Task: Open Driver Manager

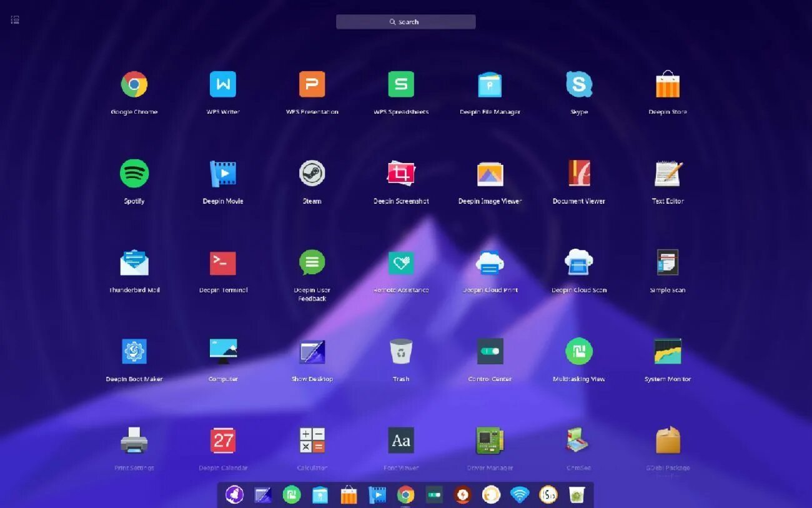Action: click(x=490, y=441)
